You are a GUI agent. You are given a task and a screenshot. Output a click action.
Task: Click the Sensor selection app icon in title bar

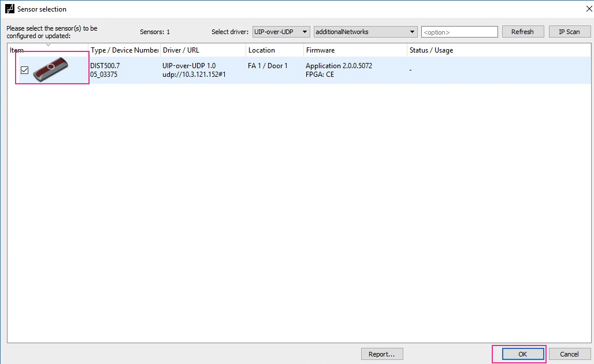(x=9, y=9)
